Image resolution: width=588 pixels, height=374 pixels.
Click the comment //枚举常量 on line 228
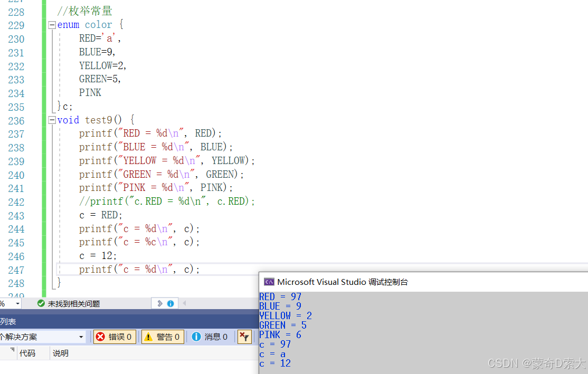click(x=85, y=11)
